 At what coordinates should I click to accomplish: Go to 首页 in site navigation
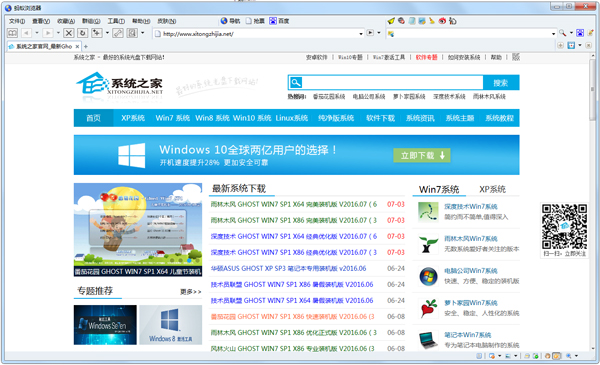[93, 118]
